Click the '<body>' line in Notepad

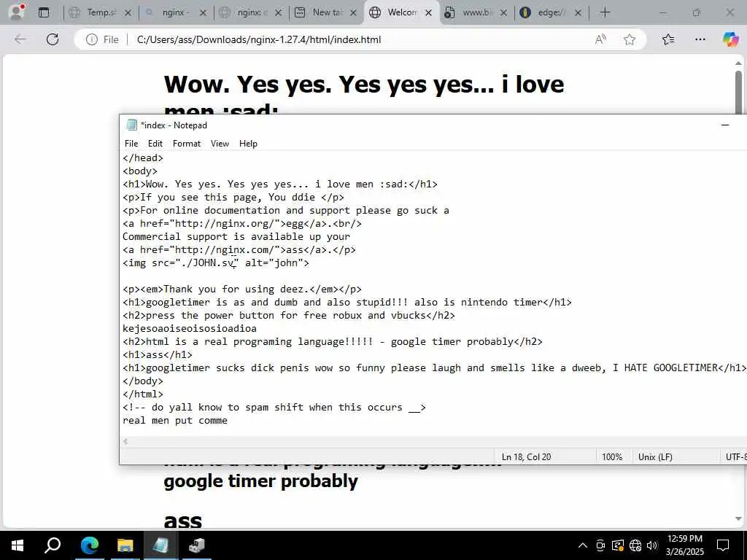click(139, 171)
